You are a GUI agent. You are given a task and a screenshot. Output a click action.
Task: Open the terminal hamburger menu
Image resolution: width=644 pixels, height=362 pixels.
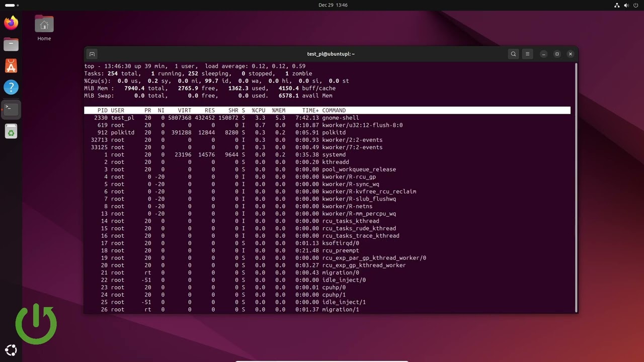click(x=527, y=54)
